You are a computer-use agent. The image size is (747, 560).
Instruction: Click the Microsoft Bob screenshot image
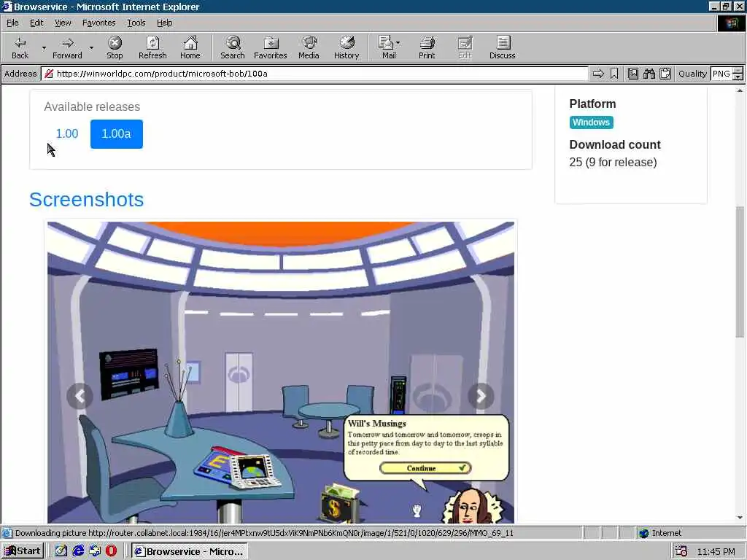(281, 373)
